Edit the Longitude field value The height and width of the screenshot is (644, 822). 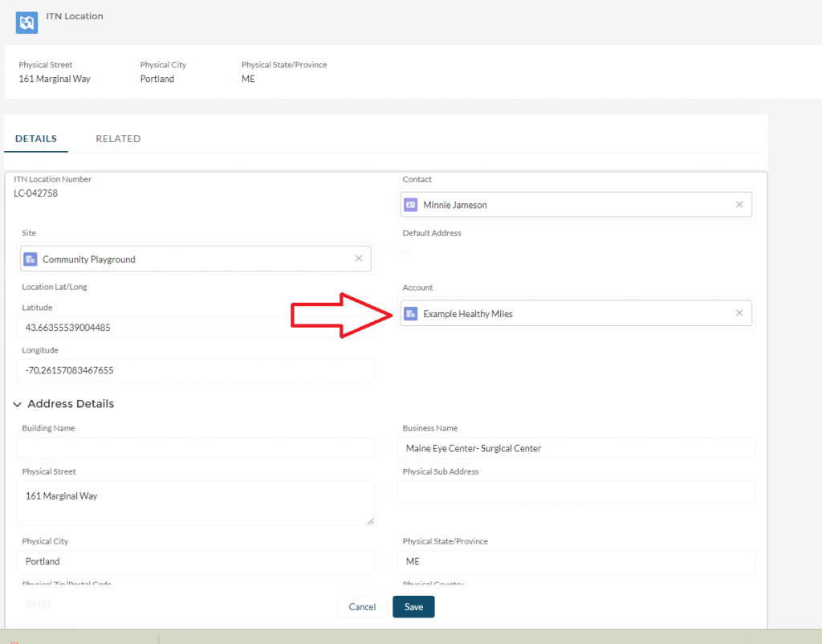click(x=195, y=370)
